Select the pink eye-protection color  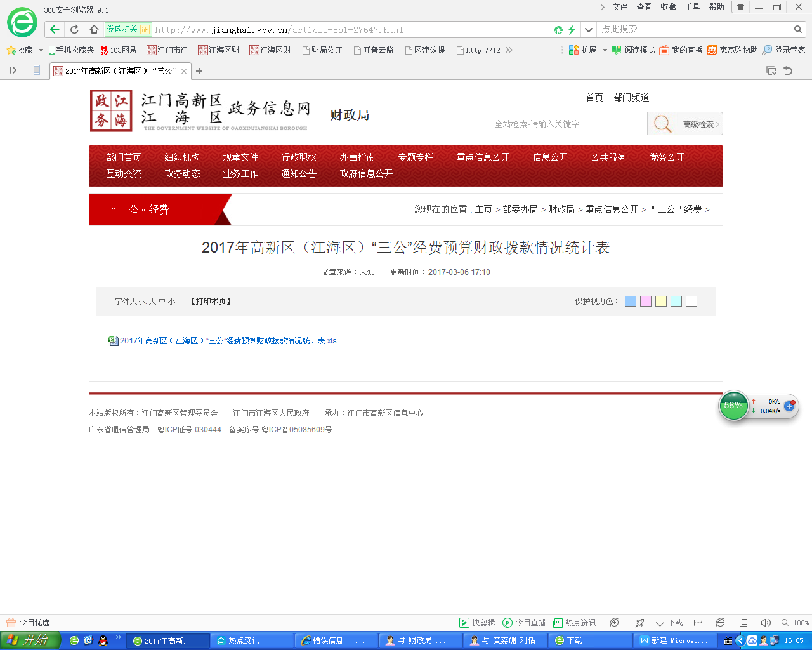(x=646, y=301)
